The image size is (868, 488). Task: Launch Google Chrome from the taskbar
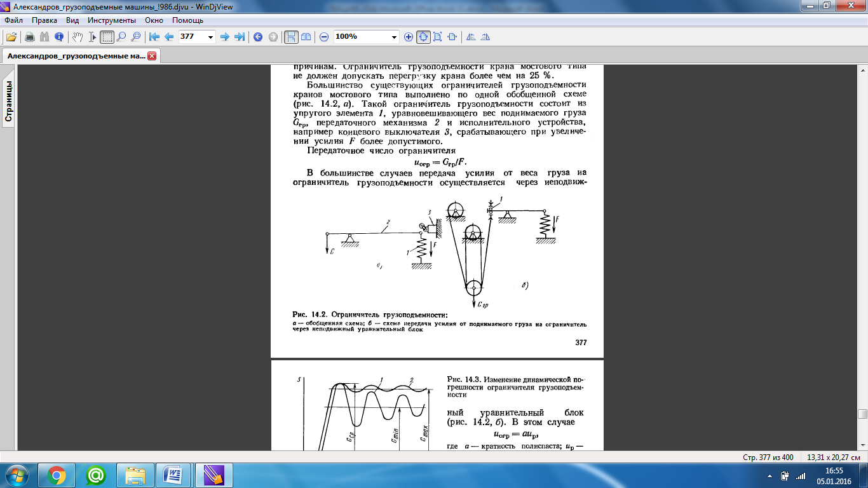coord(56,475)
